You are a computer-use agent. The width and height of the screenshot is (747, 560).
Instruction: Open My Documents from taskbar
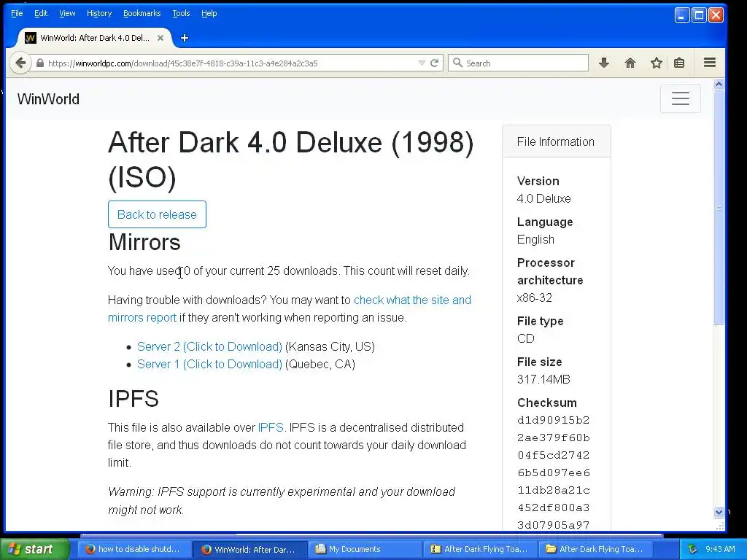365,549
